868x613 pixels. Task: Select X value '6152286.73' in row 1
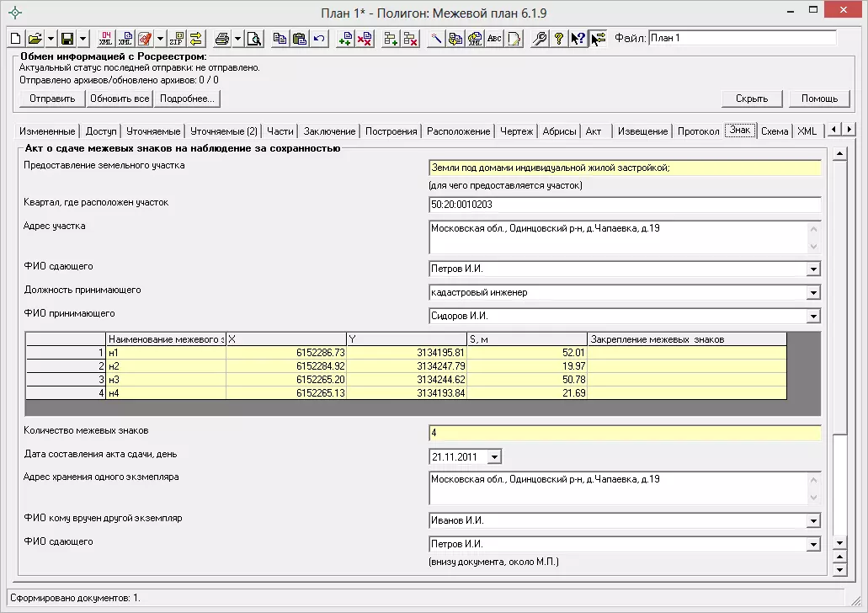click(286, 353)
